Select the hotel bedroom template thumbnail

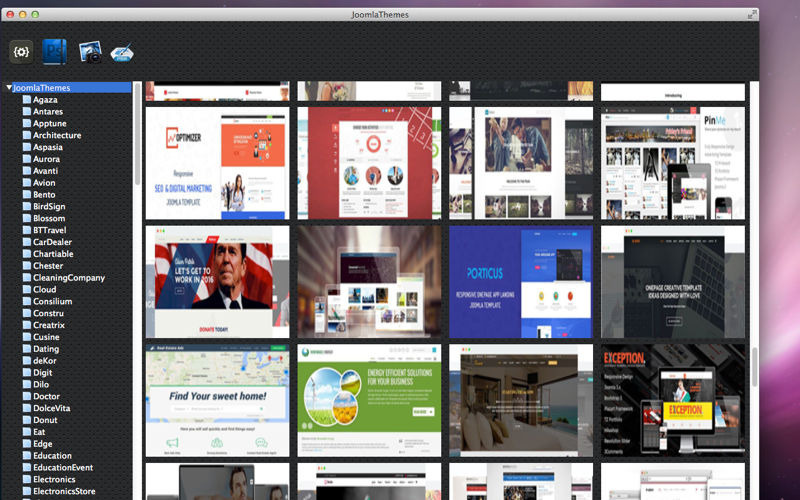[x=521, y=401]
